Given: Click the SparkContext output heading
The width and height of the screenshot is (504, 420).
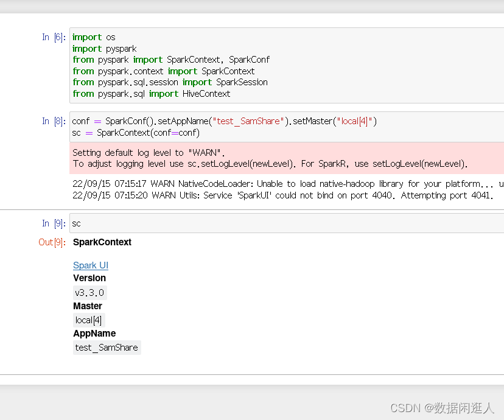Looking at the screenshot, I should (x=102, y=242).
